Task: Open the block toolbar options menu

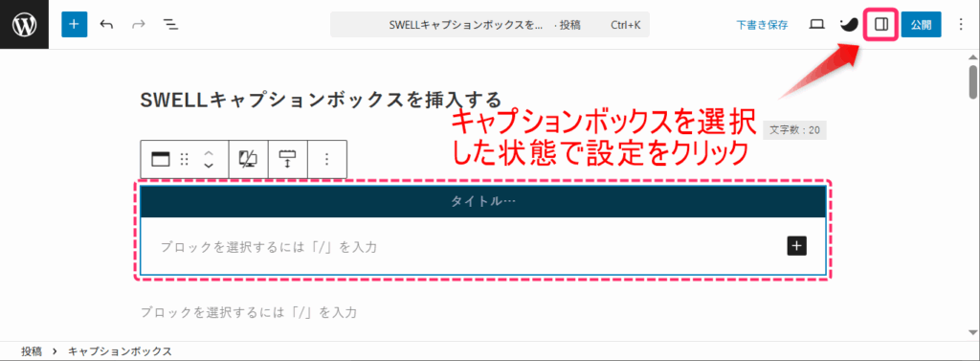Action: (326, 159)
